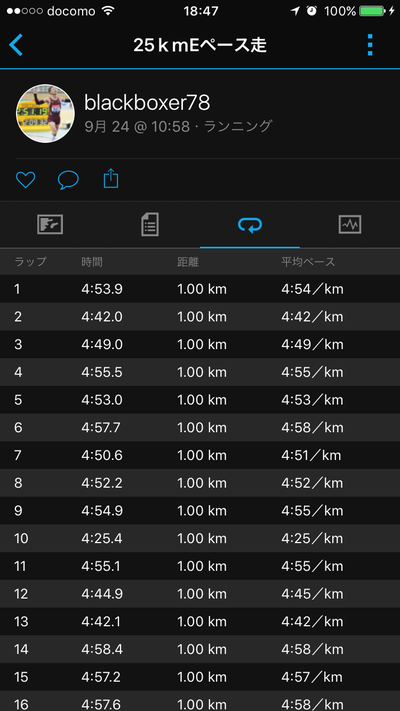Select lap 14 row with 4:58.4
The height and width of the screenshot is (711, 400).
pos(200,649)
